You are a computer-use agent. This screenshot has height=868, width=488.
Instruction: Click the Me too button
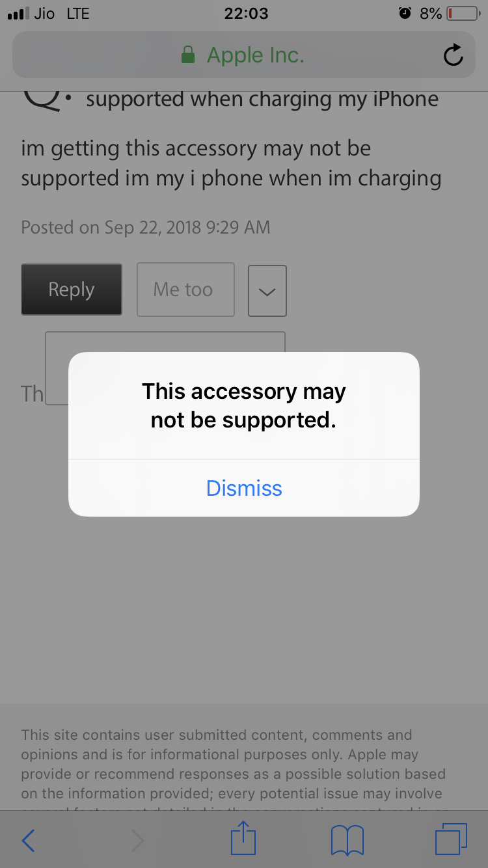(185, 290)
